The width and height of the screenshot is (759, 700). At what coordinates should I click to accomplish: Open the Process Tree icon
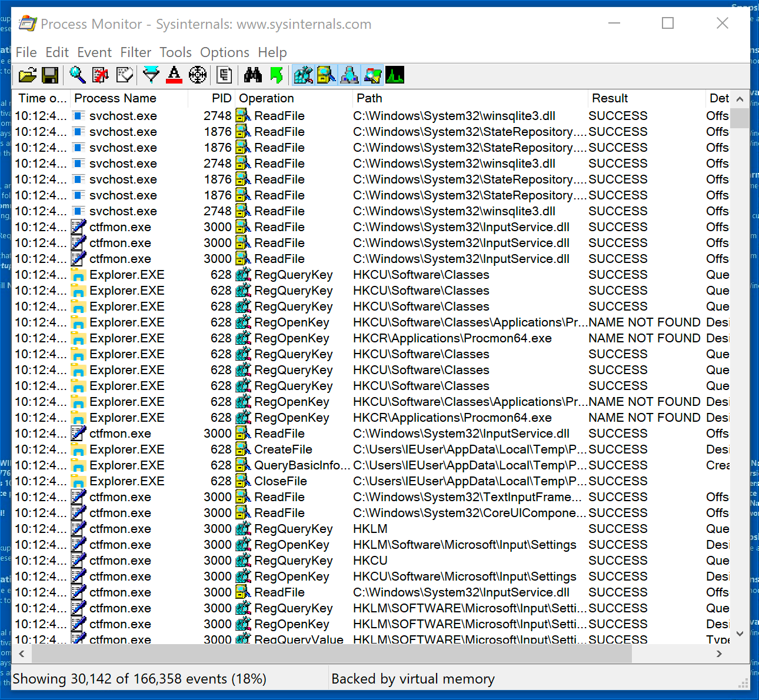pos(224,75)
